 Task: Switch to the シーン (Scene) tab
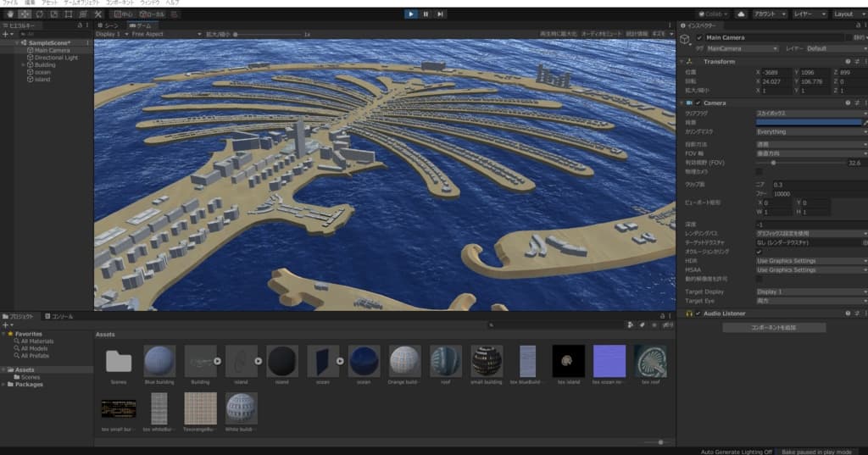pyautogui.click(x=109, y=25)
